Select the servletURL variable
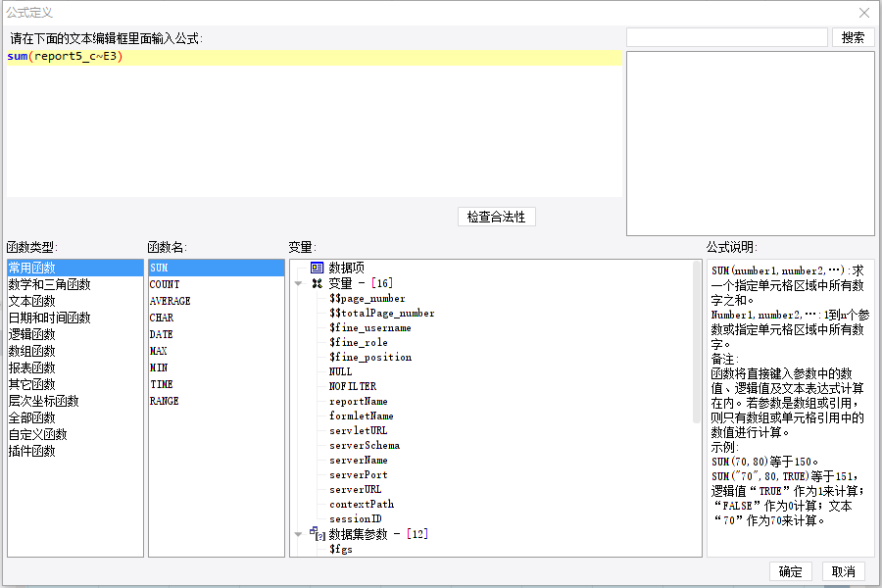The width and height of the screenshot is (882, 588). (x=359, y=430)
